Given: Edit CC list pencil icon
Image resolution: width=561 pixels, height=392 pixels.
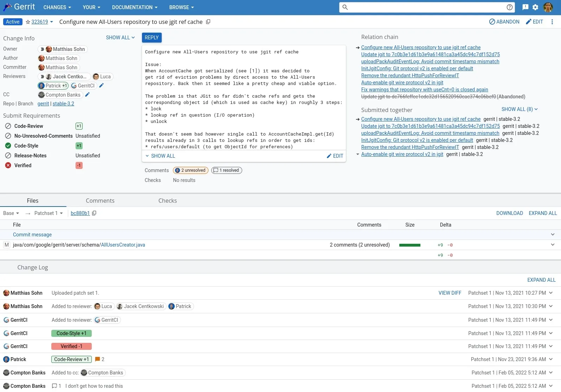Looking at the screenshot, I should click(x=88, y=94).
